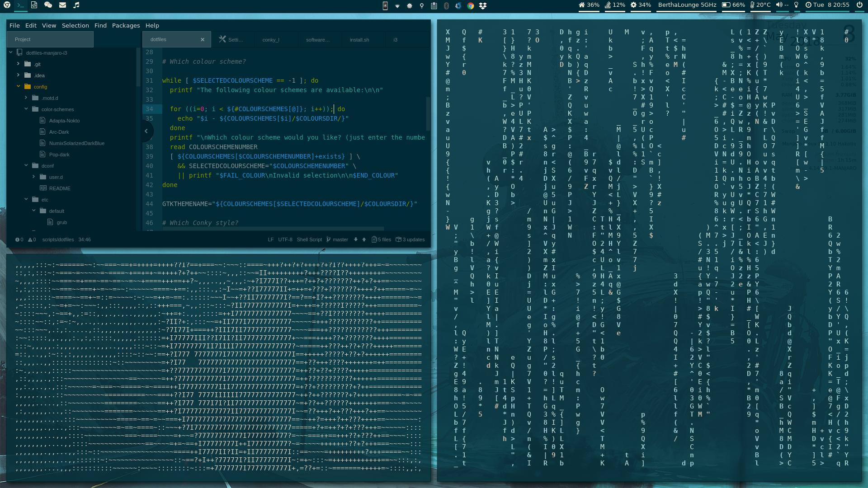
Task: Switch to the i3 tab
Action: [406, 40]
